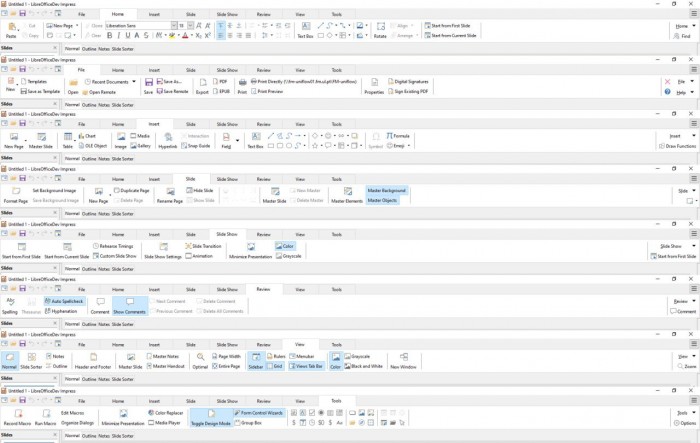Apply Strikethrough in Home ribbon
Image resolution: width=700 pixels, height=443 pixels.
(x=146, y=35)
